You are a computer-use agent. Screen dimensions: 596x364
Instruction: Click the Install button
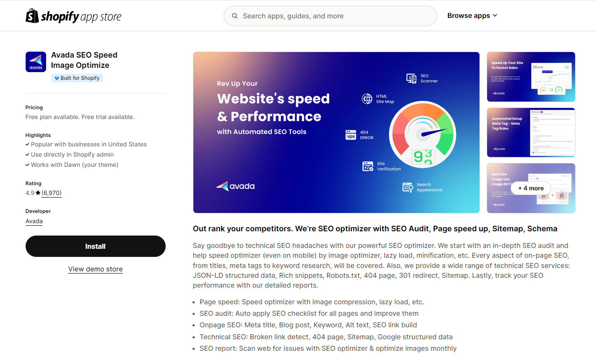tap(95, 246)
